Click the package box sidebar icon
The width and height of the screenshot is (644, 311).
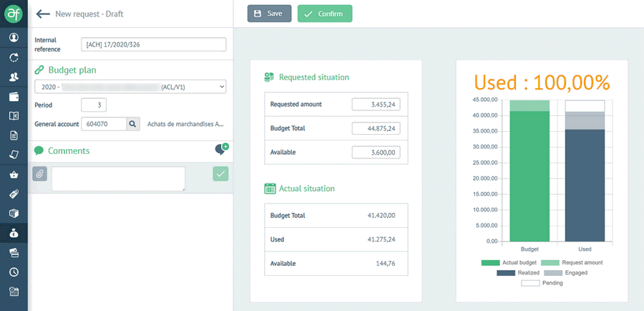pyautogui.click(x=14, y=214)
